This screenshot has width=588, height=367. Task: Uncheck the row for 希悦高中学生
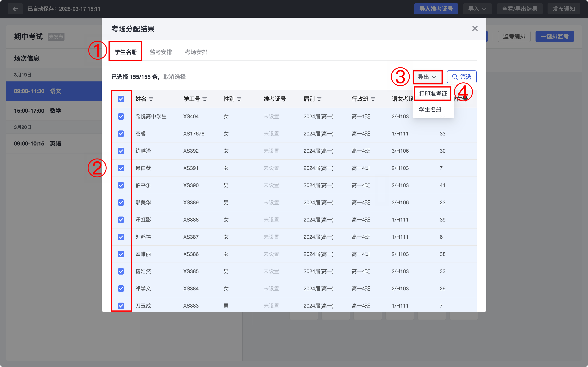click(121, 116)
